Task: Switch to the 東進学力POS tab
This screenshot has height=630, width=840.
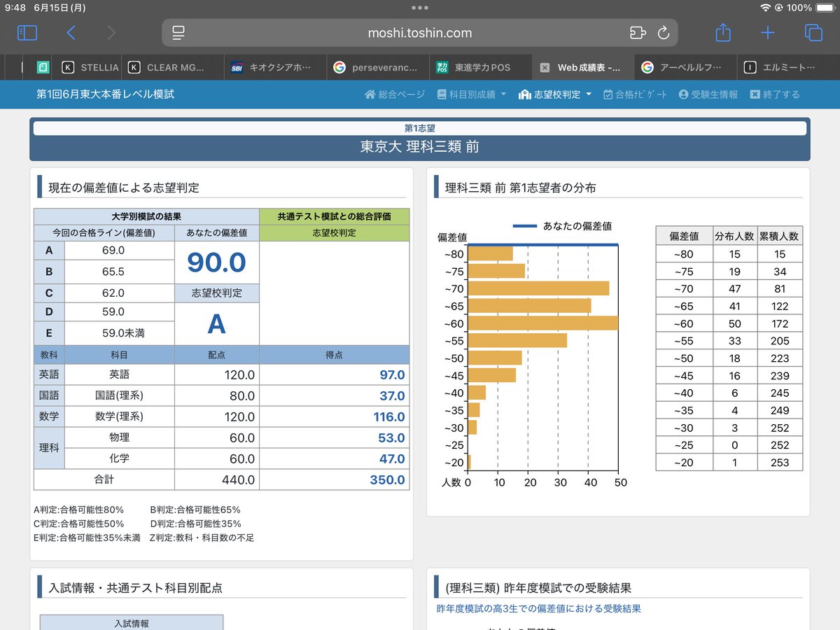Action: pyautogui.click(x=479, y=68)
